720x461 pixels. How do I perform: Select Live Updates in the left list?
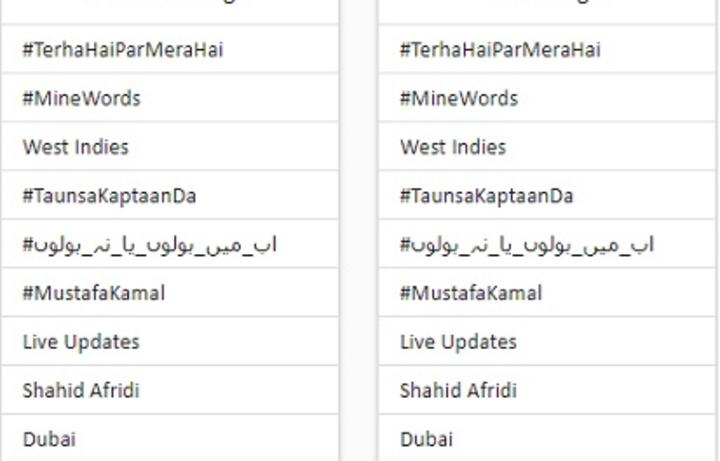click(81, 342)
